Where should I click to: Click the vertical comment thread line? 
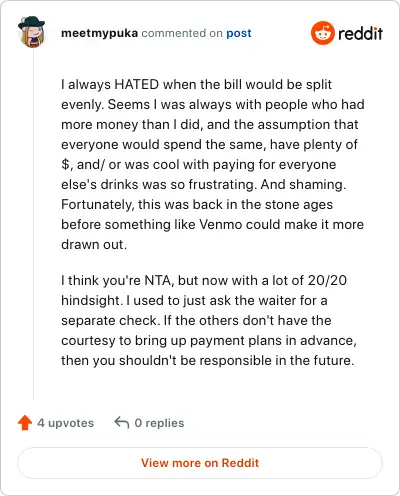click(33, 223)
